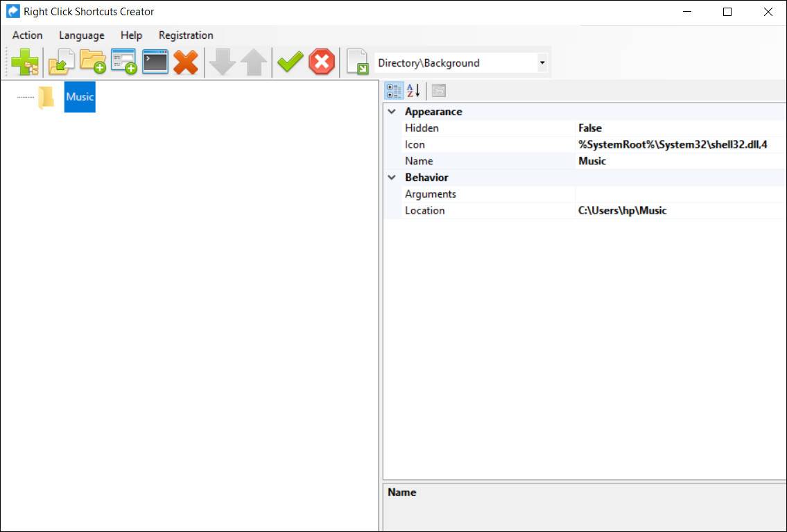This screenshot has height=532, width=787.
Task: Delete the item with orange X icon
Action: point(186,62)
